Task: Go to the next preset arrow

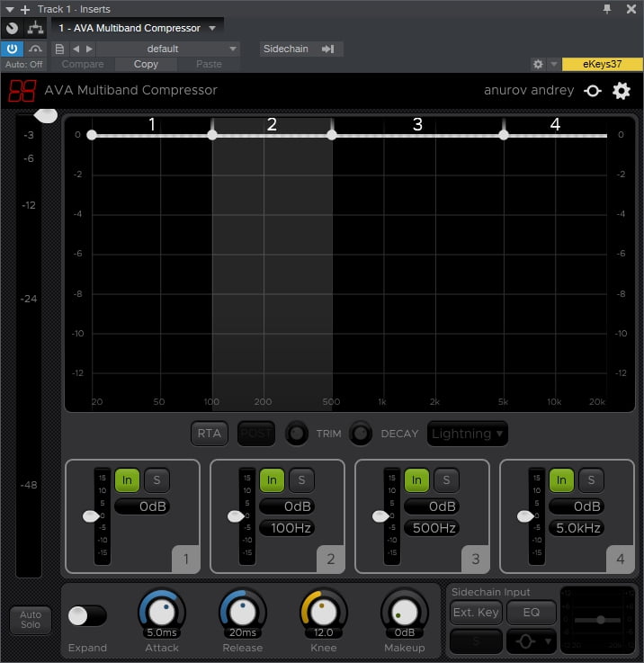Action: [88, 49]
